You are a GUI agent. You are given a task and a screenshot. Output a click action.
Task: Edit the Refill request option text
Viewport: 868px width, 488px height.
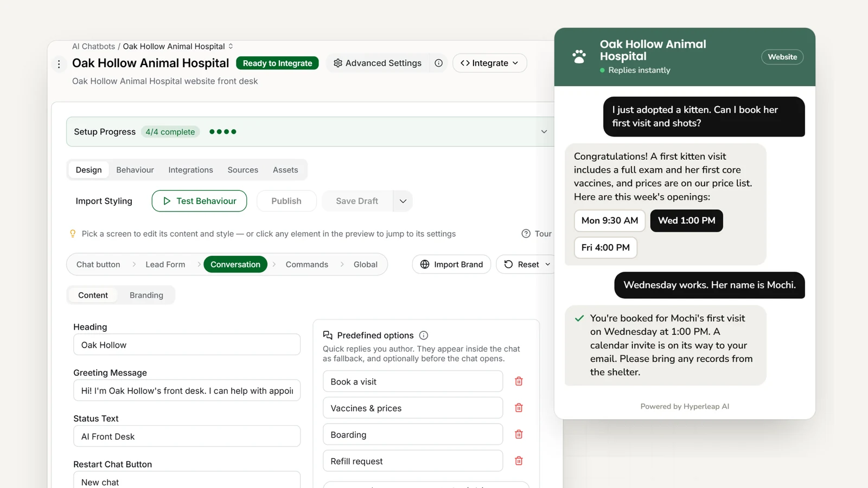413,461
